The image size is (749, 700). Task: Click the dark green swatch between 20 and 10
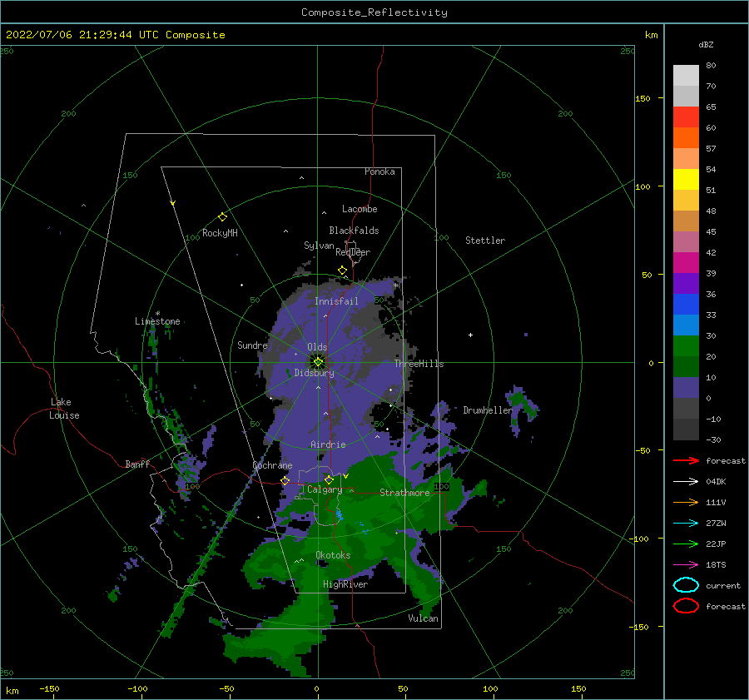coord(686,367)
